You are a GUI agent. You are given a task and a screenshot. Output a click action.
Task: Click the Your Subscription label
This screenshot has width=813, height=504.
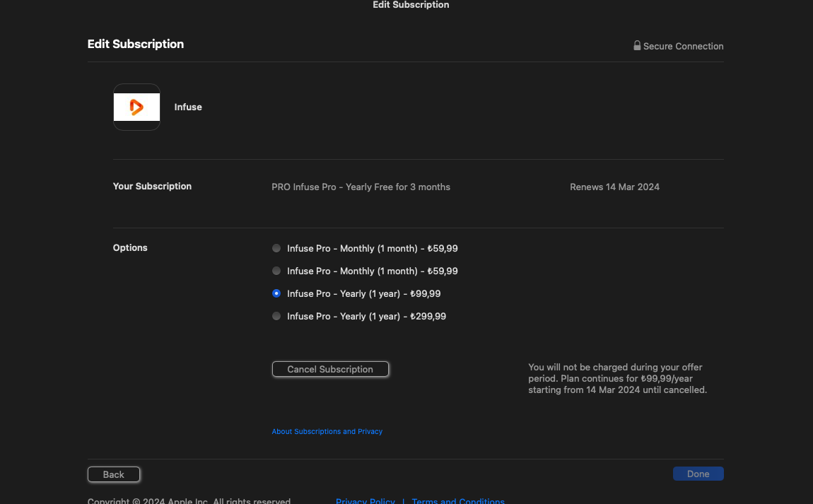[152, 187]
